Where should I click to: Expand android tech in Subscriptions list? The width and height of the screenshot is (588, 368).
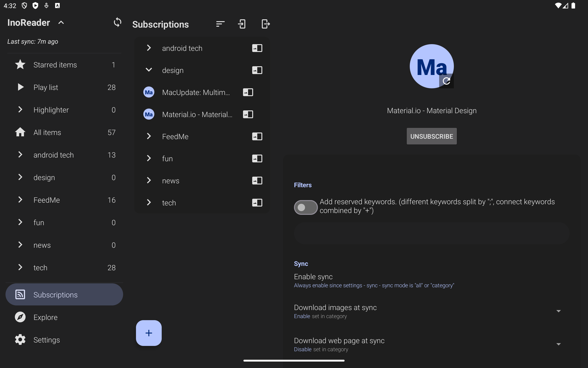point(149,48)
